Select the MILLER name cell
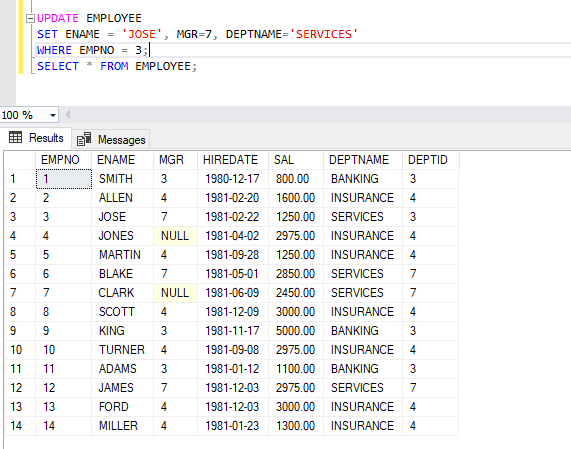Image resolution: width=571 pixels, height=449 pixels. click(x=122, y=426)
